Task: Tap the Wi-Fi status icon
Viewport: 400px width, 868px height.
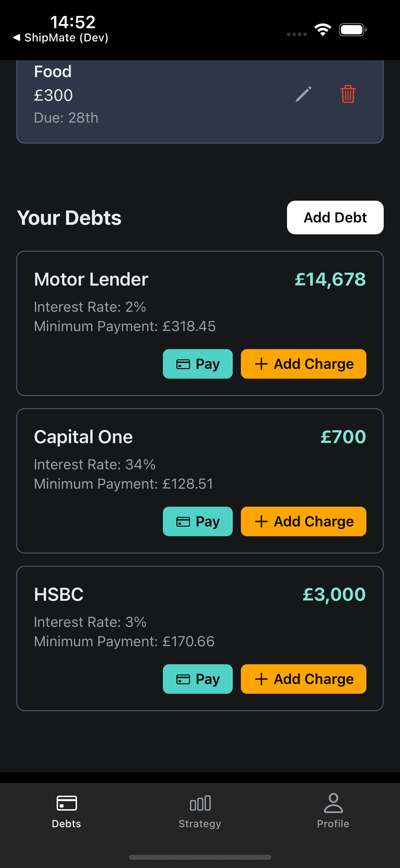Action: point(323,30)
